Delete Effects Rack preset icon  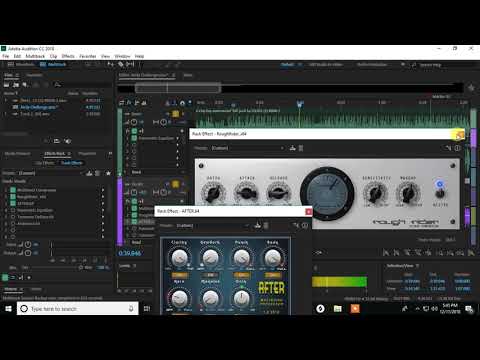pyautogui.click(x=98, y=173)
